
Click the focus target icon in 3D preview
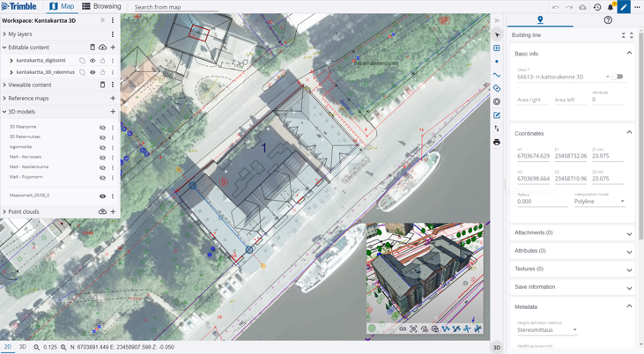(413, 328)
